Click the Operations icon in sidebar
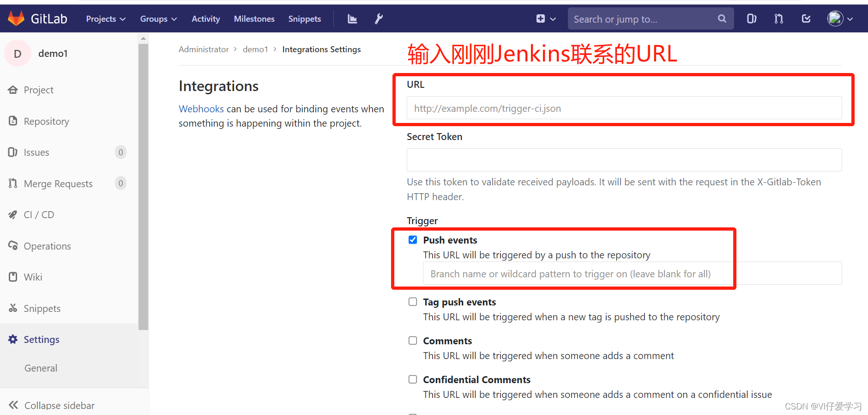The height and width of the screenshot is (415, 868). pyautogui.click(x=13, y=246)
